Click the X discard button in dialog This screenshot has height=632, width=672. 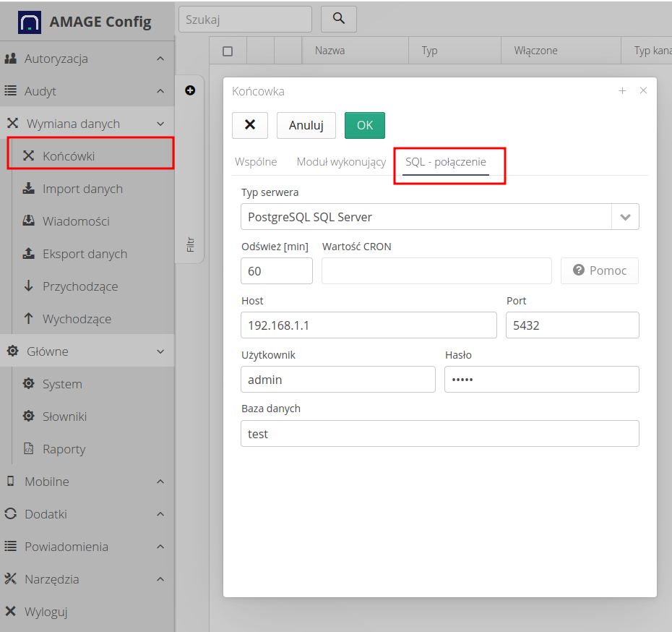pos(250,125)
